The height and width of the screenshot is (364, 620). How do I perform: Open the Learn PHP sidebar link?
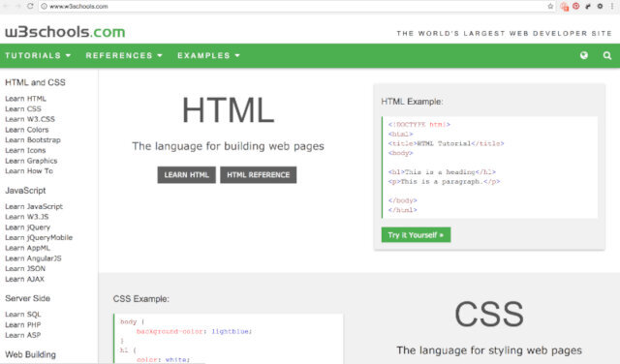(x=23, y=324)
